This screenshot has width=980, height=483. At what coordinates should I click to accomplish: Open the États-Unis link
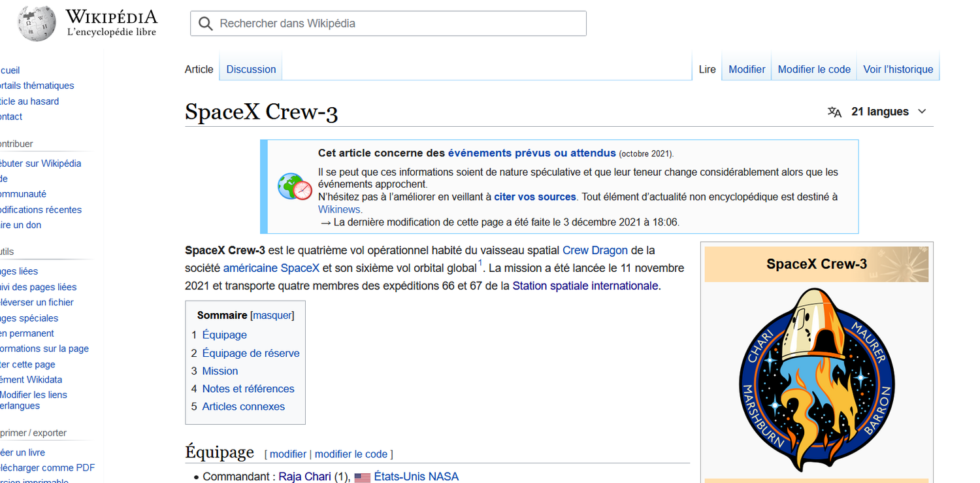(x=399, y=477)
